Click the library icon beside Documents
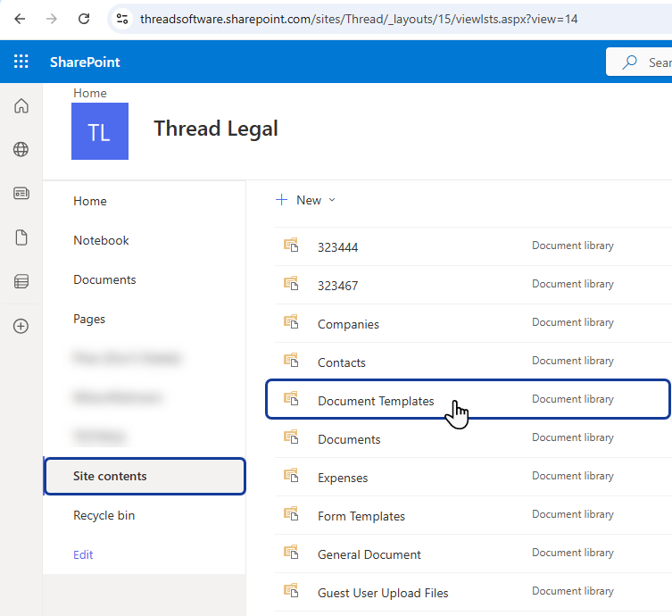672x616 pixels. click(291, 437)
